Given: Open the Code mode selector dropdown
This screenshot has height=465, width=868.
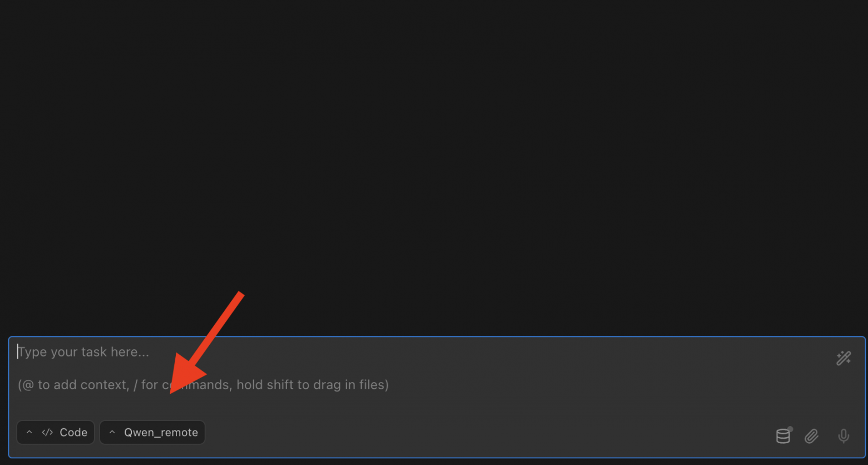Looking at the screenshot, I should point(56,432).
